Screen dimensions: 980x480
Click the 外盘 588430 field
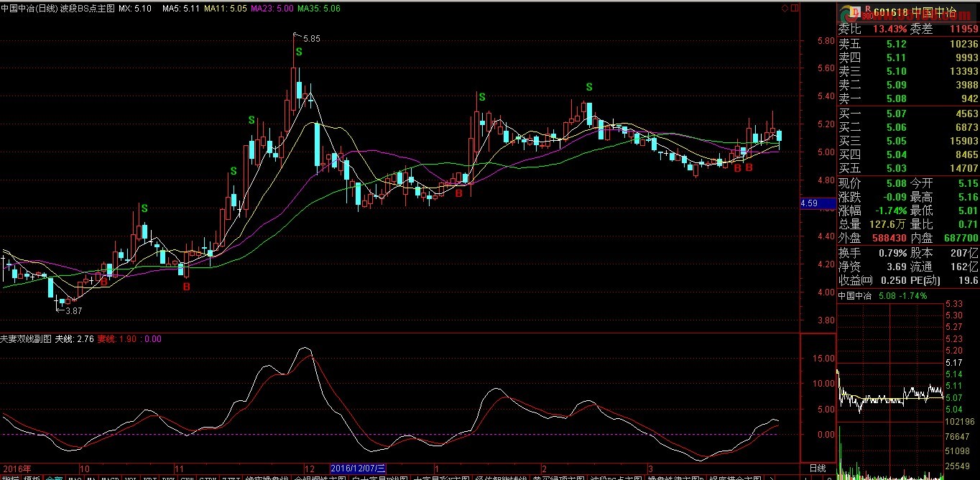click(x=872, y=238)
